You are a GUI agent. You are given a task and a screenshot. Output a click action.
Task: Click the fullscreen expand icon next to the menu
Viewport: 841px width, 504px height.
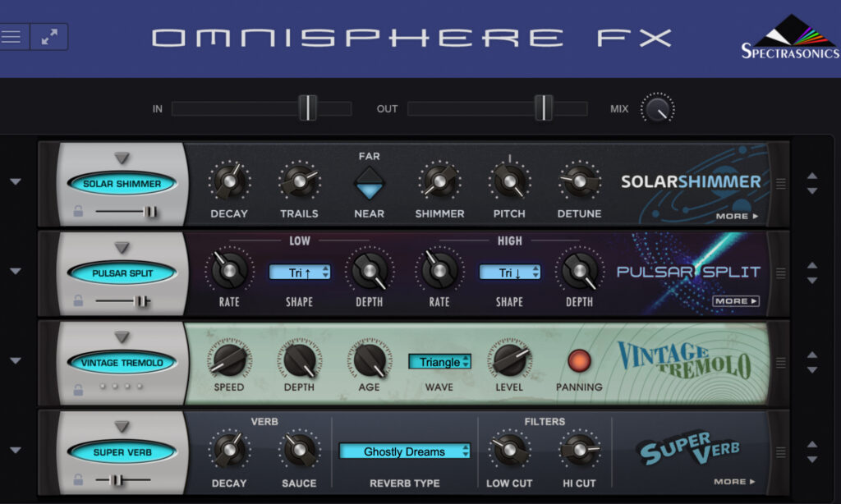pyautogui.click(x=48, y=35)
